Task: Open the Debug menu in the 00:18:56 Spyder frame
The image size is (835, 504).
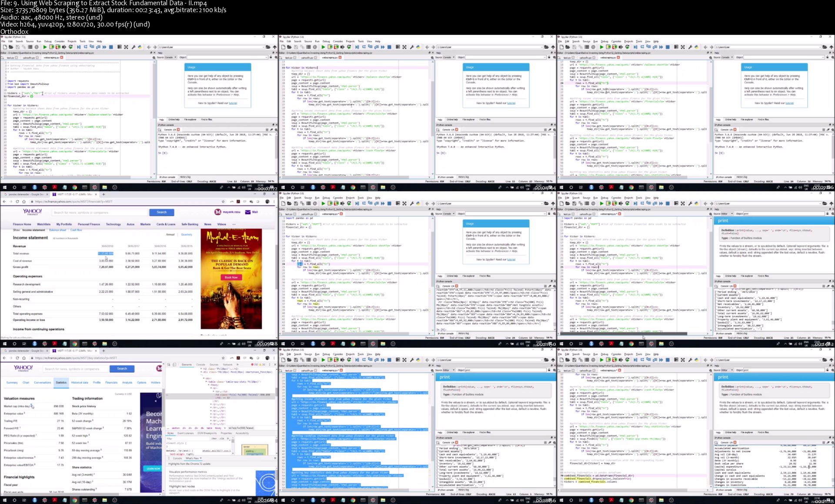Action: tap(326, 354)
